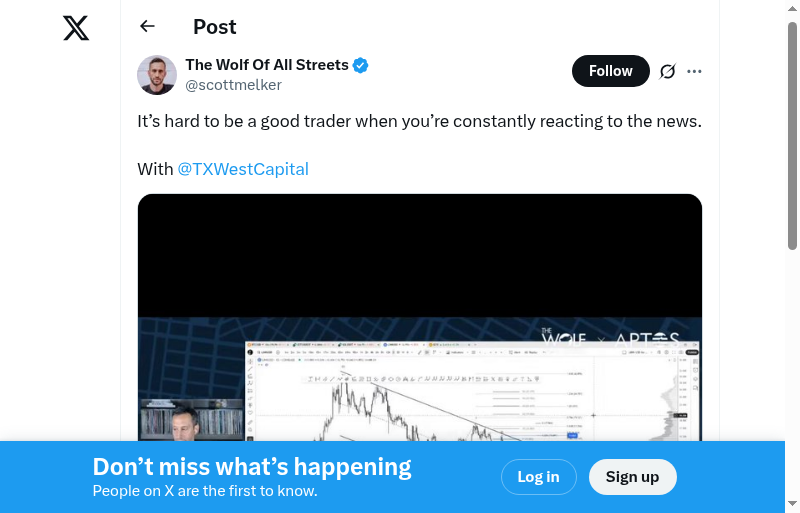Go back using the left arrow
The height and width of the screenshot is (513, 800).
click(148, 27)
